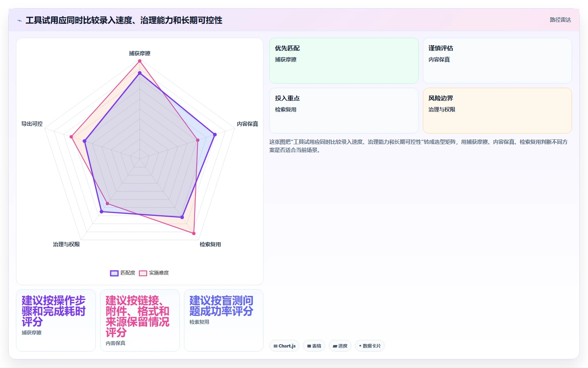Open card 建议按链接、附件、格式和来源保留情况评分
The image size is (588, 368).
140,320
